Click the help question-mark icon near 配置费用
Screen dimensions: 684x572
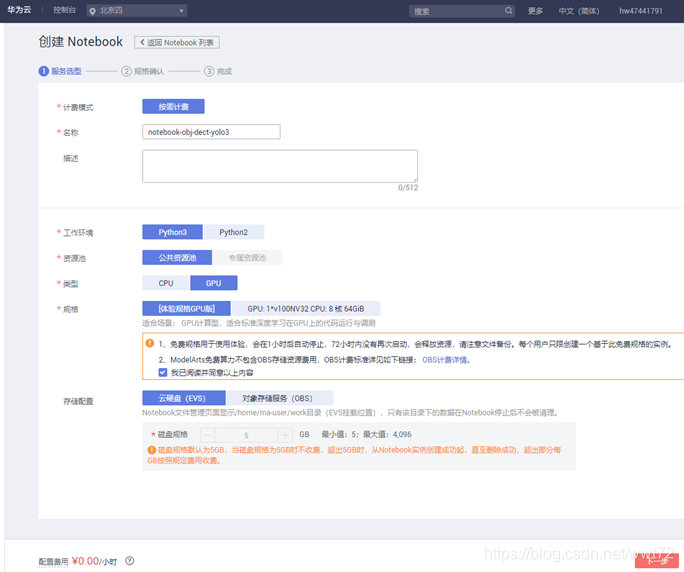click(x=130, y=561)
